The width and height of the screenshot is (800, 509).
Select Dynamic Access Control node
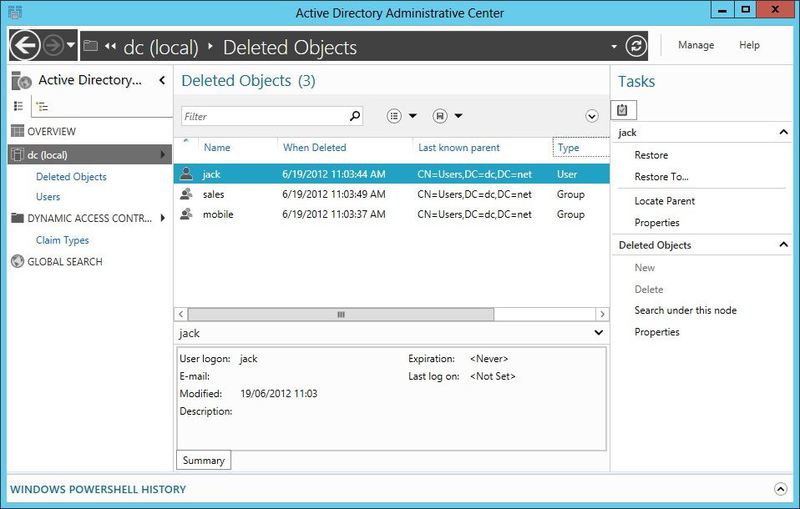(90, 218)
